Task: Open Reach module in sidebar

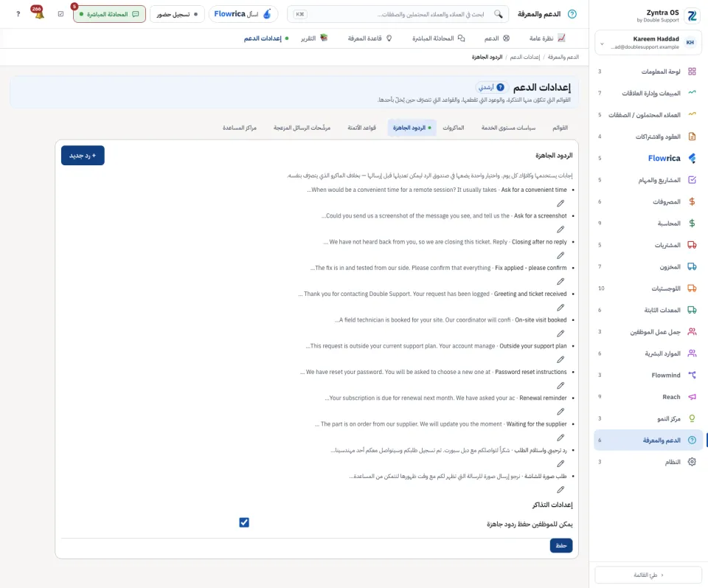Action: pos(648,396)
